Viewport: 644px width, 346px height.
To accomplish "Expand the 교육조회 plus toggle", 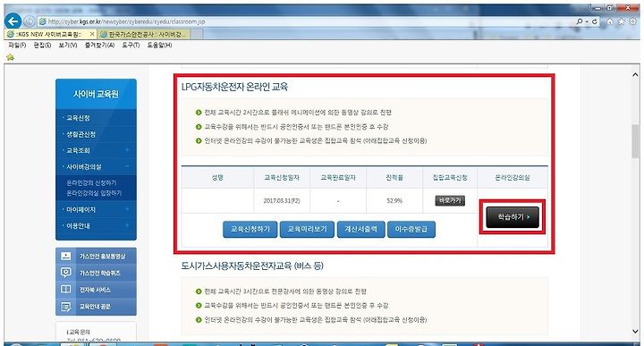I will tap(127, 150).
